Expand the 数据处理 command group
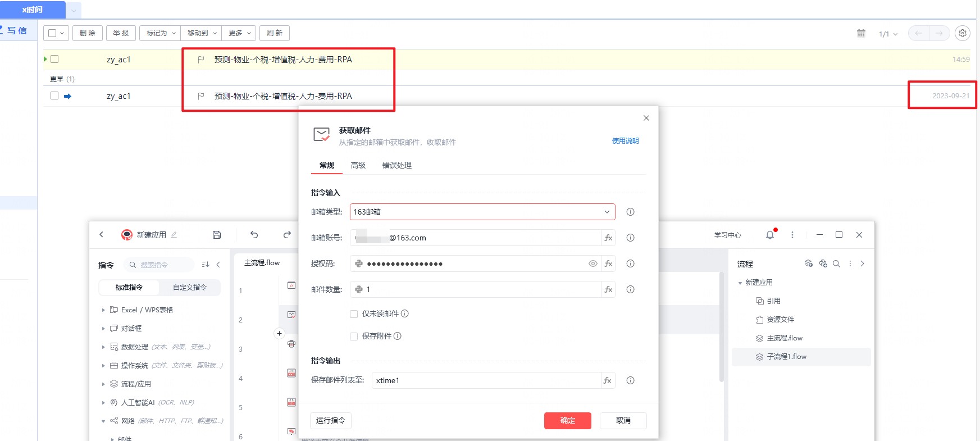Viewport: 980px width, 441px height. [x=103, y=347]
